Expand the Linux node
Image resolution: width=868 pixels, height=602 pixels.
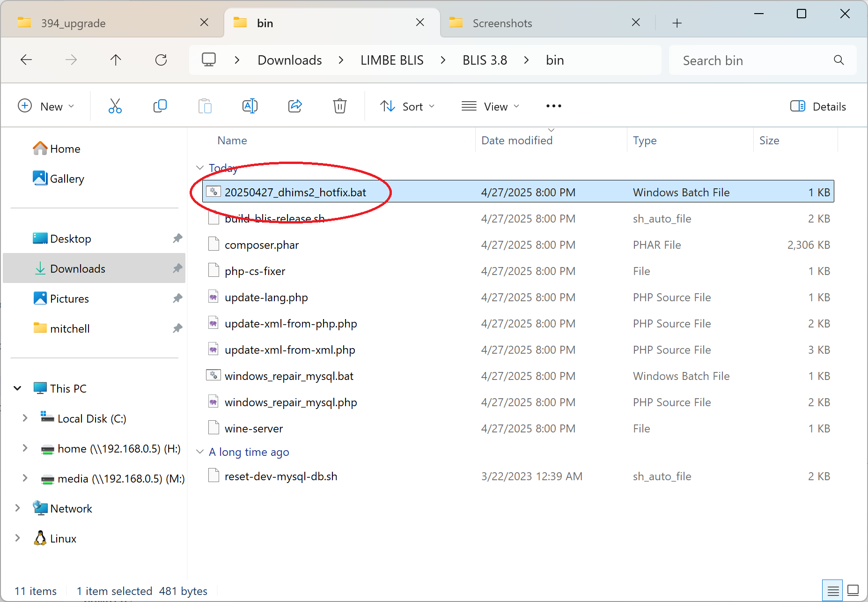click(x=17, y=538)
